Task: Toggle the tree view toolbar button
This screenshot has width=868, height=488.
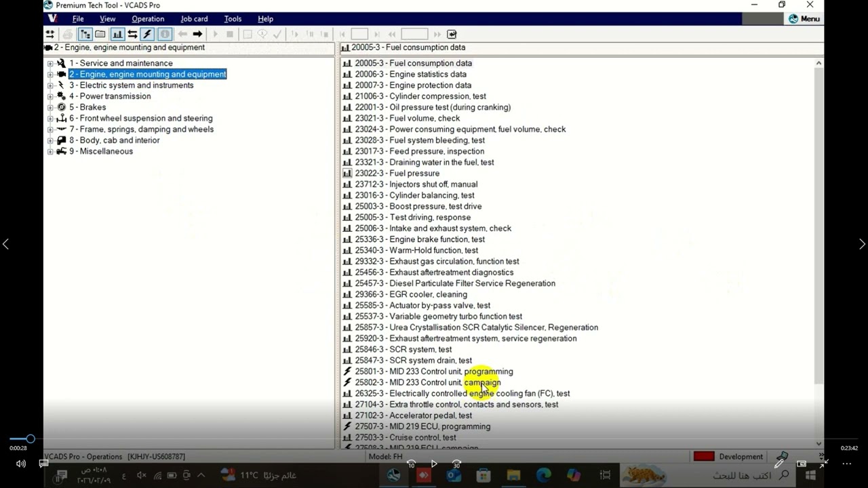Action: point(85,34)
